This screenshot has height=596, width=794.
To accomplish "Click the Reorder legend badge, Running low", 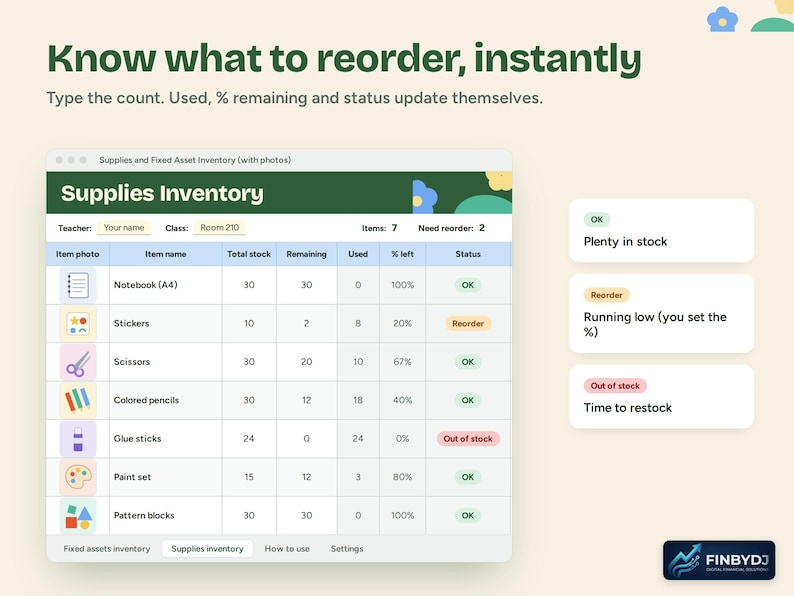I will click(x=607, y=295).
